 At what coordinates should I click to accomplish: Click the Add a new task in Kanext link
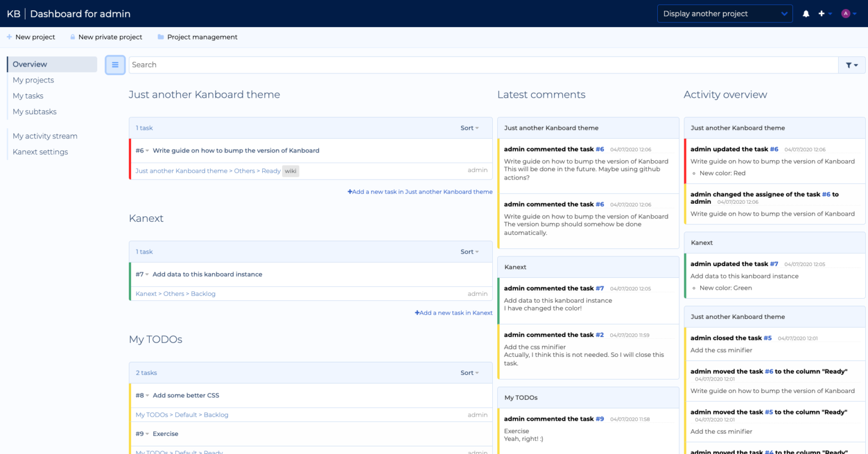click(x=453, y=312)
